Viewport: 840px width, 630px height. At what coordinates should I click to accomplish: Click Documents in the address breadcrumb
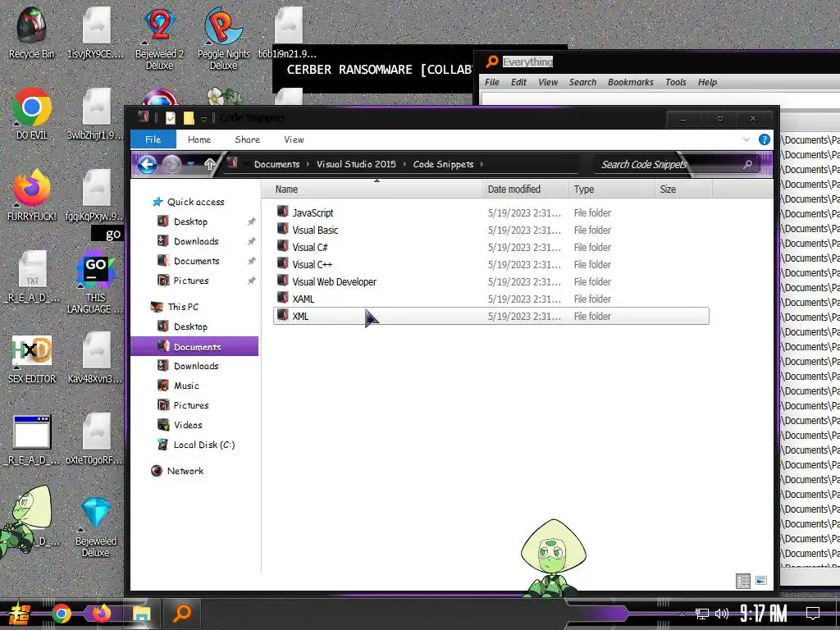pyautogui.click(x=277, y=164)
